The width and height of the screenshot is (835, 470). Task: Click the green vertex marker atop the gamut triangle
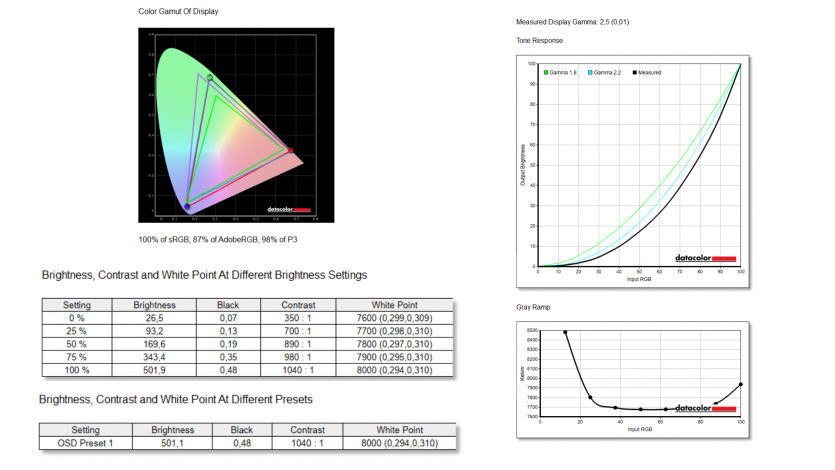(x=209, y=77)
